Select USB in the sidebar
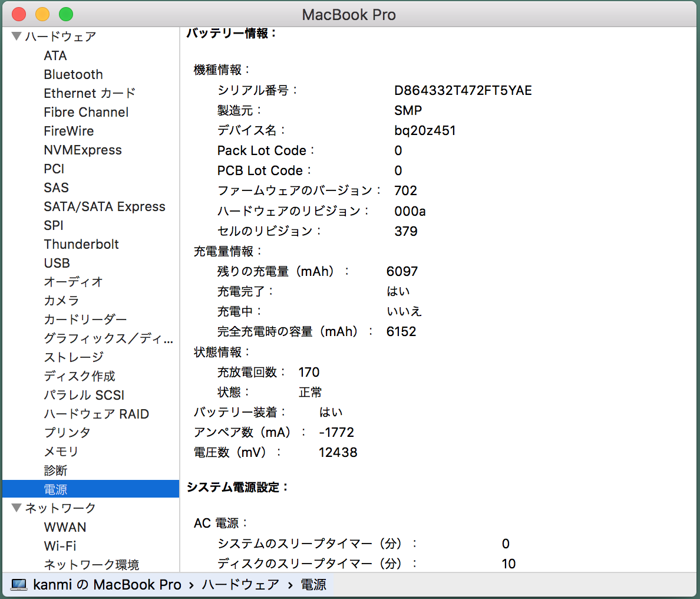This screenshot has height=599, width=700. click(x=57, y=262)
